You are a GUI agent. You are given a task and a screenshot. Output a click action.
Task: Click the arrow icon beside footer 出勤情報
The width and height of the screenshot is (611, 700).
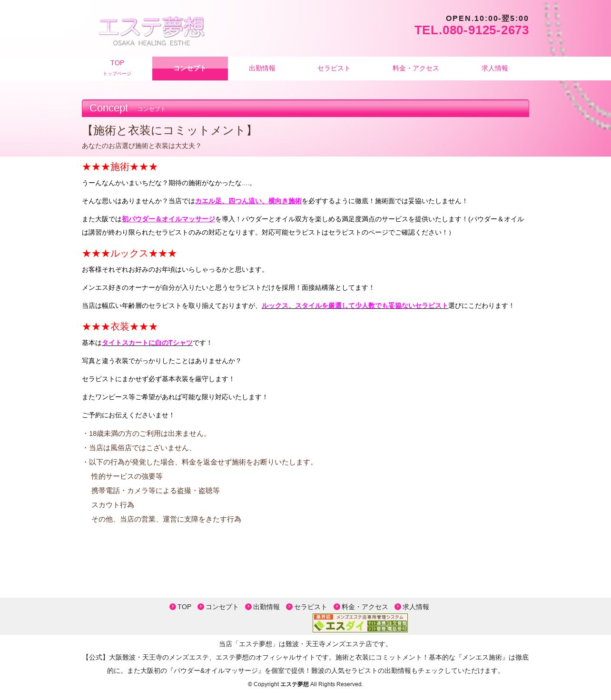tap(248, 607)
